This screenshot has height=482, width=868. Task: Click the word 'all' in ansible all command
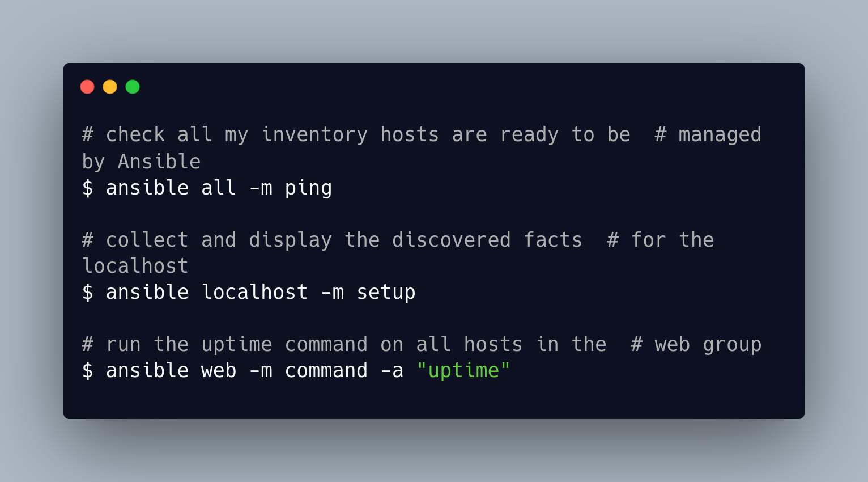point(219,188)
